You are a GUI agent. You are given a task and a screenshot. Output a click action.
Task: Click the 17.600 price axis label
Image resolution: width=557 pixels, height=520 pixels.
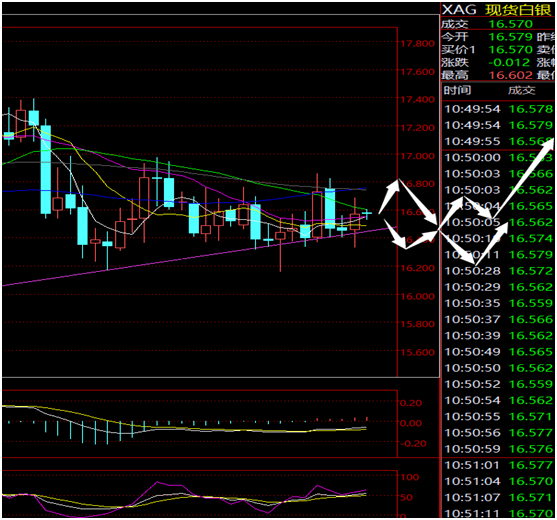pos(418,72)
